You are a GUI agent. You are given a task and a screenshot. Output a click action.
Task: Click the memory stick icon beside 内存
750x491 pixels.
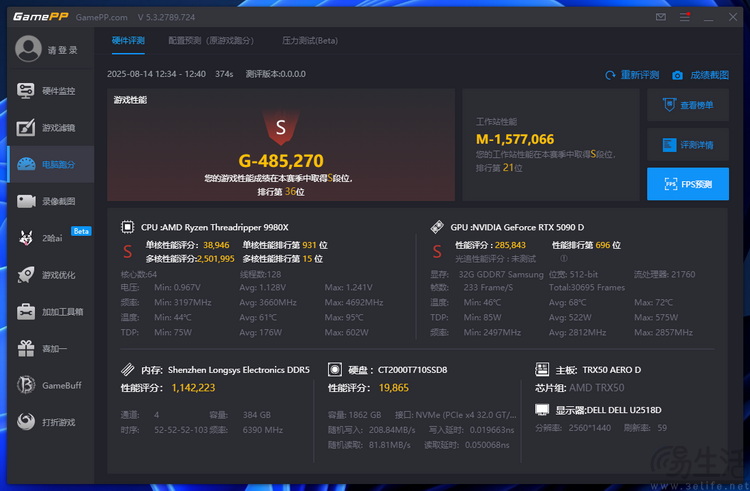click(x=127, y=370)
